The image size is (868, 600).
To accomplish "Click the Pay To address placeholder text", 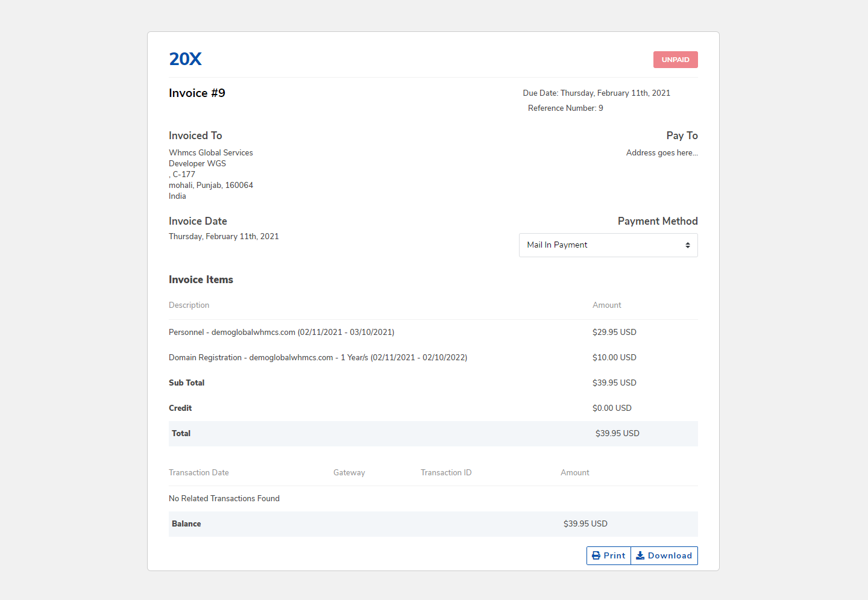I will pos(662,153).
